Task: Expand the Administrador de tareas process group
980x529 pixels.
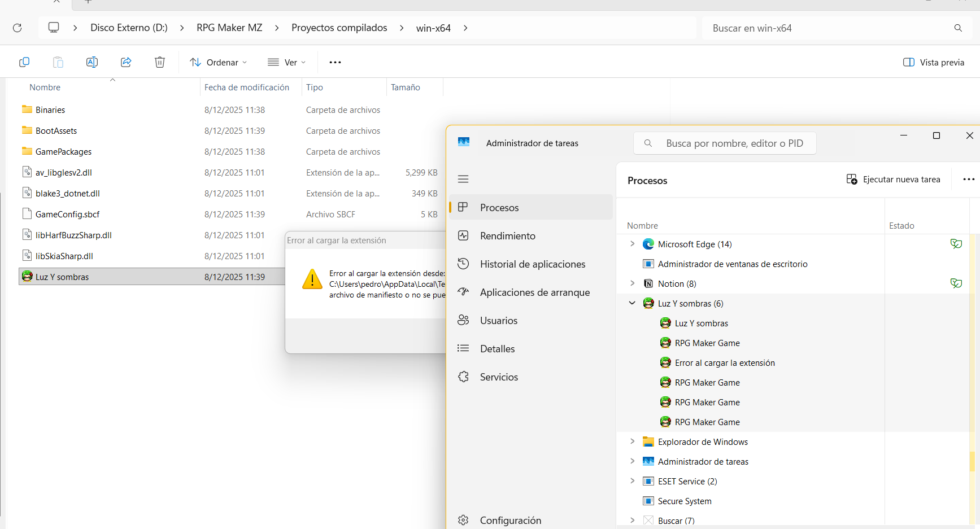Action: tap(632, 461)
